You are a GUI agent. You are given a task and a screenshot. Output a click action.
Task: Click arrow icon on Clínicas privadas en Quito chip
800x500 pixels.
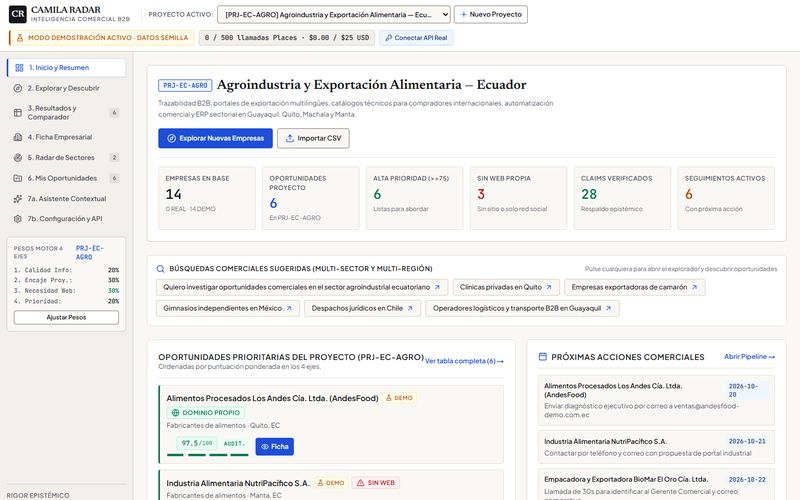(549, 287)
